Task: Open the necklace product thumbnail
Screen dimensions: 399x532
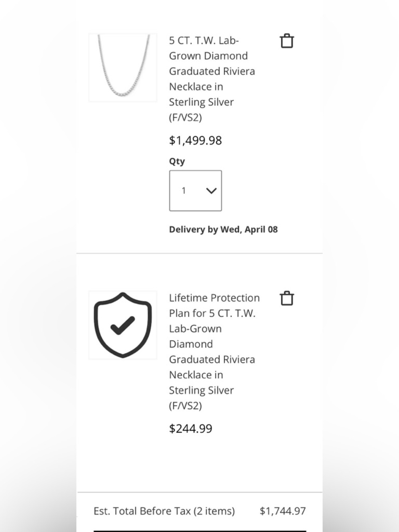Action: point(123,67)
